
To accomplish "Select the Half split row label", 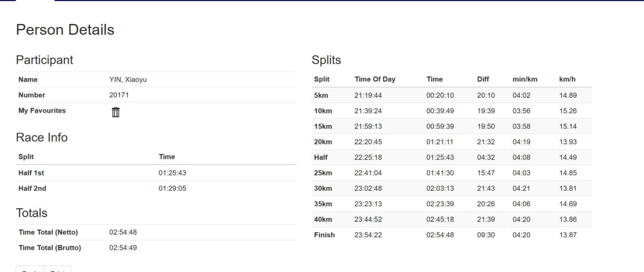I will pos(320,157).
